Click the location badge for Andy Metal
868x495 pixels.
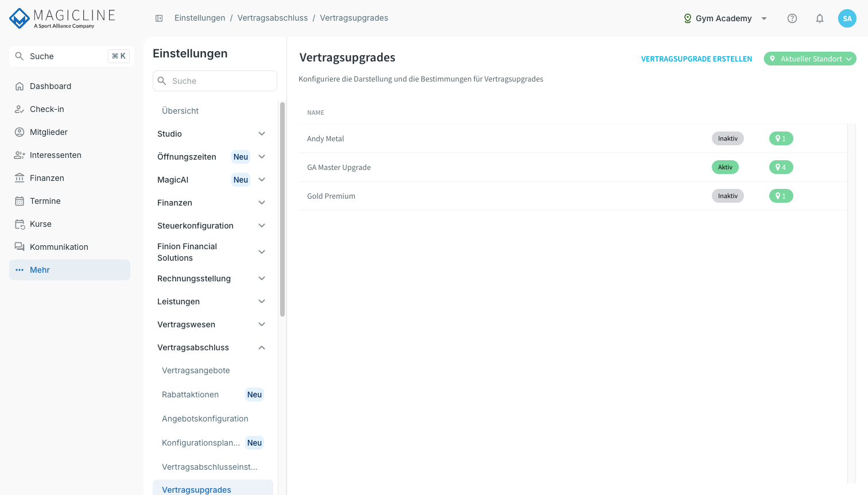pos(781,138)
